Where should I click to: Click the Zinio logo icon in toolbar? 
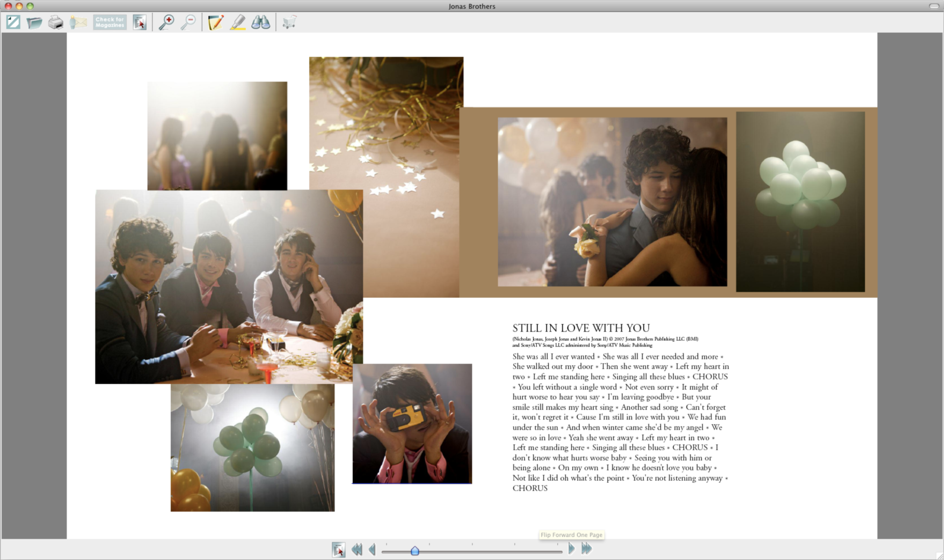pos(13,22)
